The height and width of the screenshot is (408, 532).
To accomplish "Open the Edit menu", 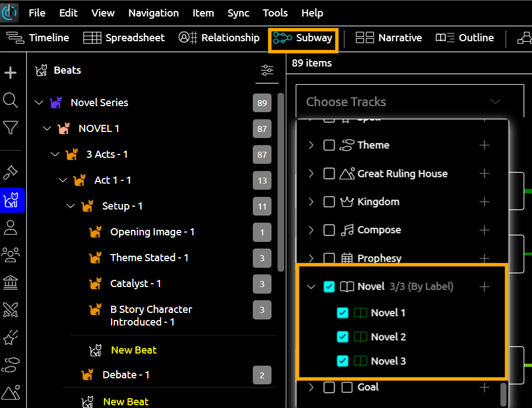I will click(68, 13).
